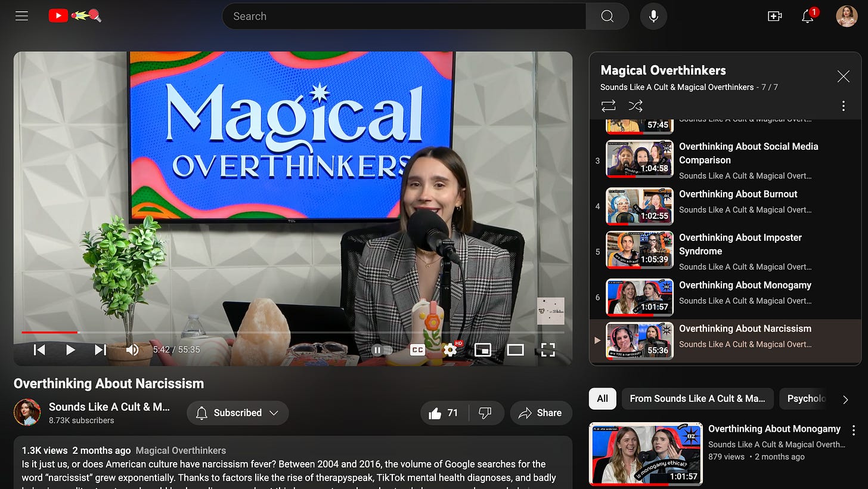Open Sounds Like A Cult & Magical Overthinkers link
868x489 pixels.
pyautogui.click(x=677, y=87)
